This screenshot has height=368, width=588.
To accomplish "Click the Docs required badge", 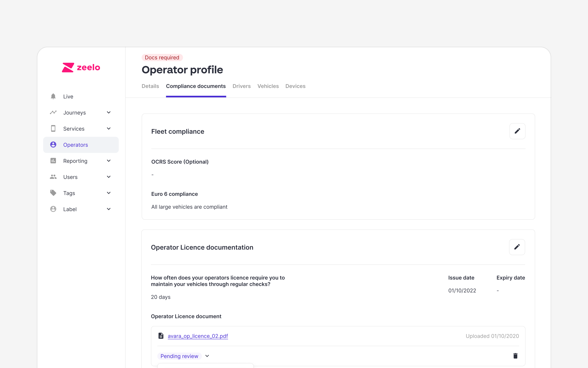I will coord(162,57).
